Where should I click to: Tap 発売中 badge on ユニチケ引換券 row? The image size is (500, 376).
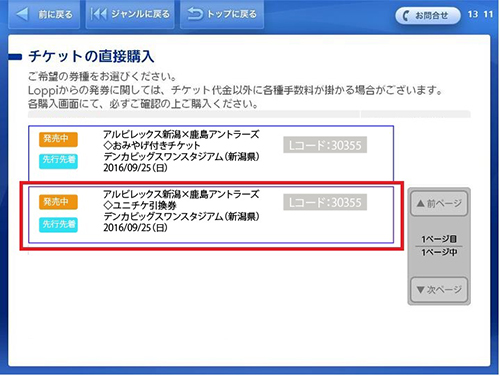tap(58, 202)
